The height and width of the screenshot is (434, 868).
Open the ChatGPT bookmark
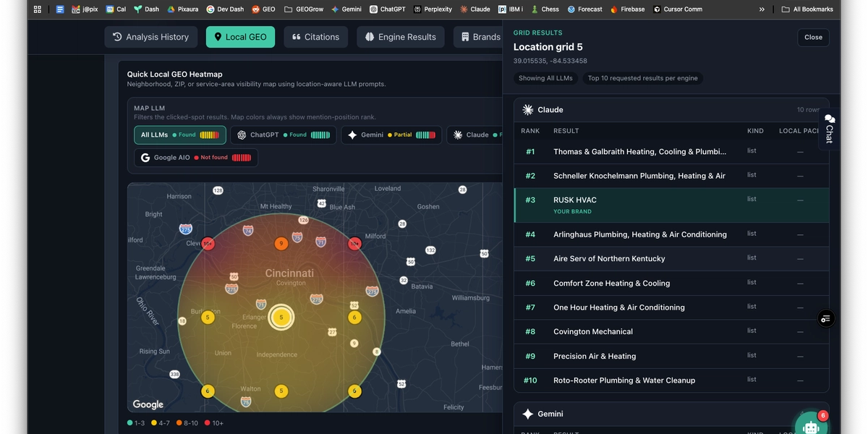tap(388, 9)
